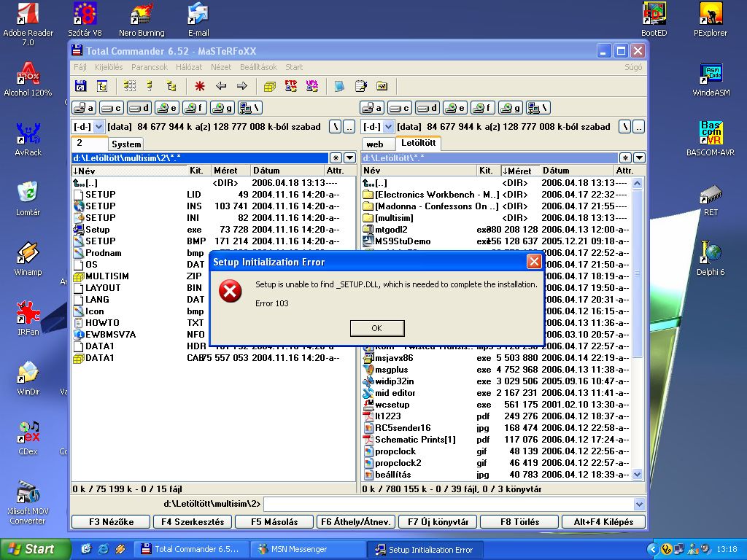Select drive g in right panel
This screenshot has width=747, height=560.
510,108
